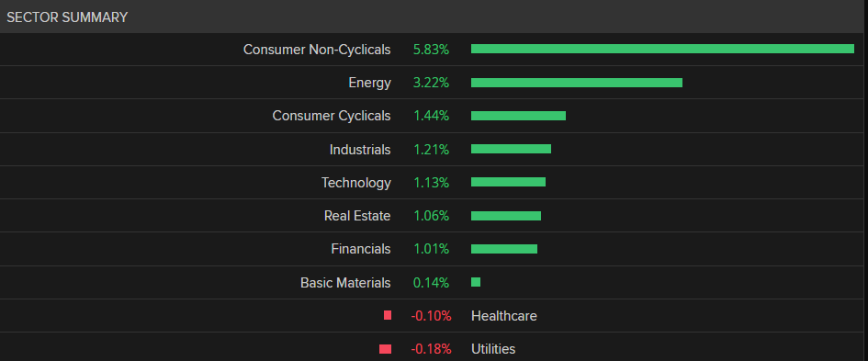Click the 5.83% percentage value
The height and width of the screenshot is (361, 868).
431,50
